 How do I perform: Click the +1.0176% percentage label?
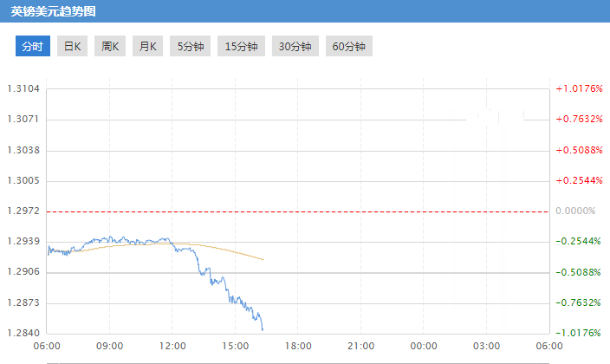[x=578, y=88]
